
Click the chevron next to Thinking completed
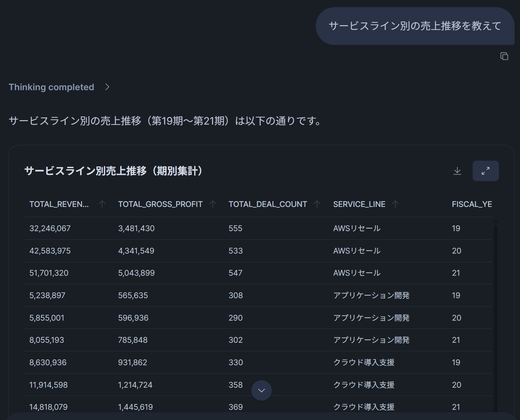point(107,87)
